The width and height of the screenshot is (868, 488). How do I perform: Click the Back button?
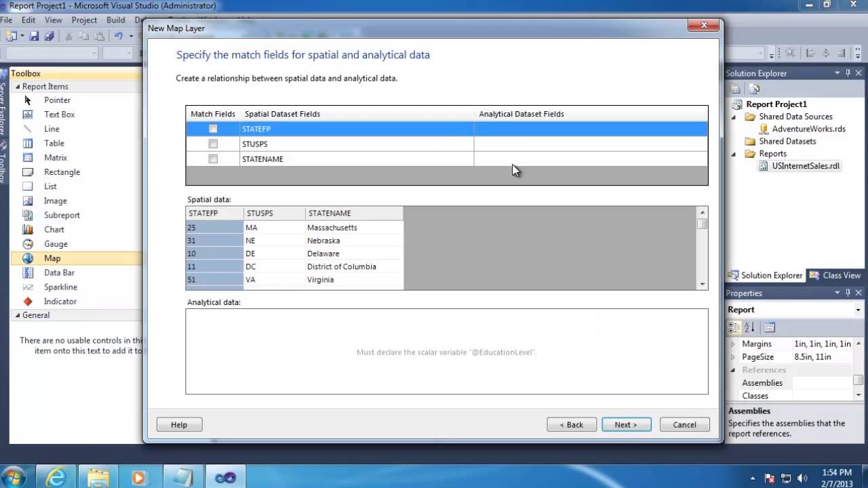pos(572,425)
